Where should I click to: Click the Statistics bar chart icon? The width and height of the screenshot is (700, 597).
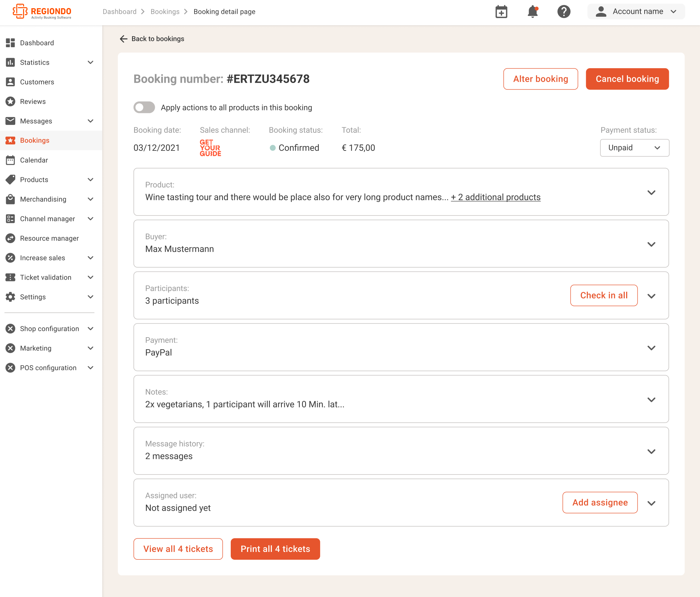[x=10, y=62]
